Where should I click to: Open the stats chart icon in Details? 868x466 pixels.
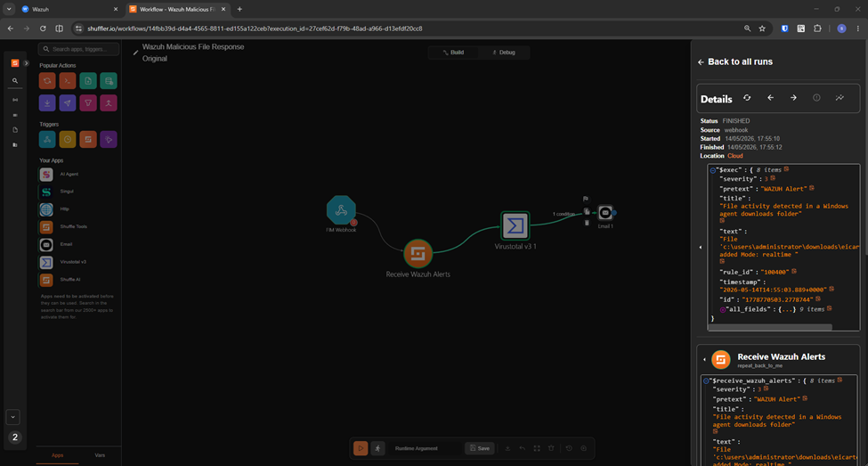coord(840,98)
